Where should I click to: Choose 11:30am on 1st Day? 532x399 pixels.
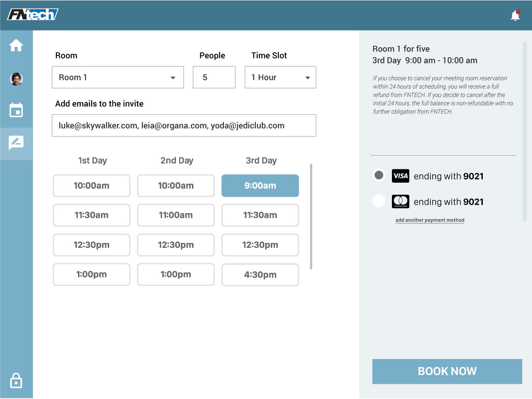pos(91,215)
